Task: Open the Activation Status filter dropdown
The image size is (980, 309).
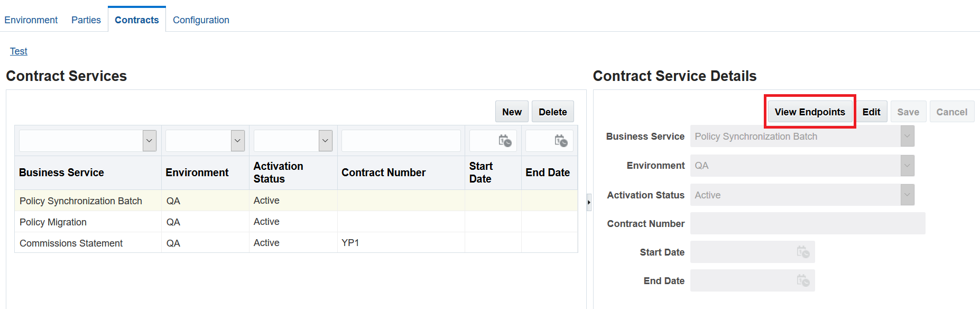Action: pos(325,140)
